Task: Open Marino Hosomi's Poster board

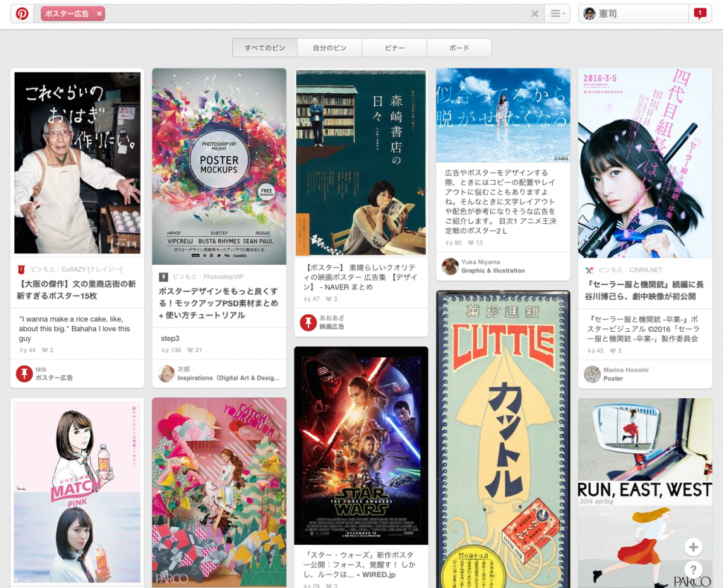Action: [x=614, y=378]
